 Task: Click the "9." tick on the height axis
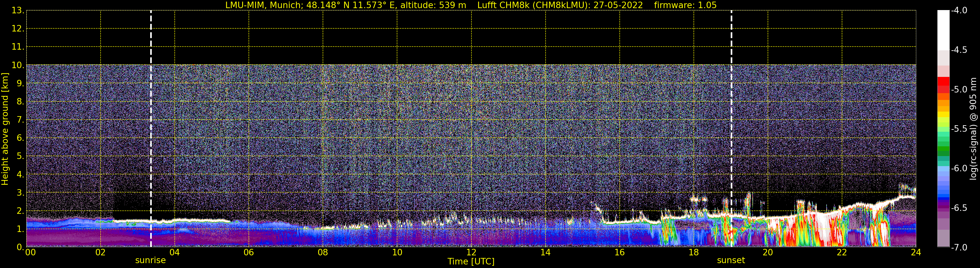coord(20,83)
